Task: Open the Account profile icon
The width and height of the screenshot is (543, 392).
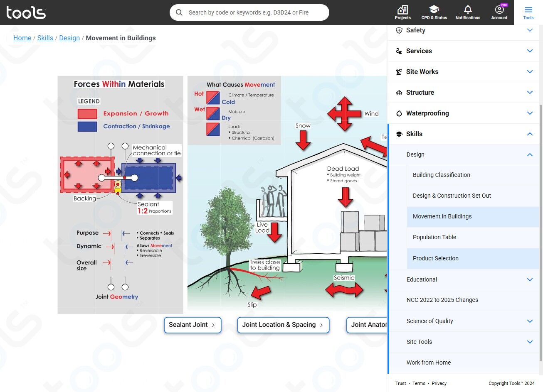Action: click(x=499, y=10)
